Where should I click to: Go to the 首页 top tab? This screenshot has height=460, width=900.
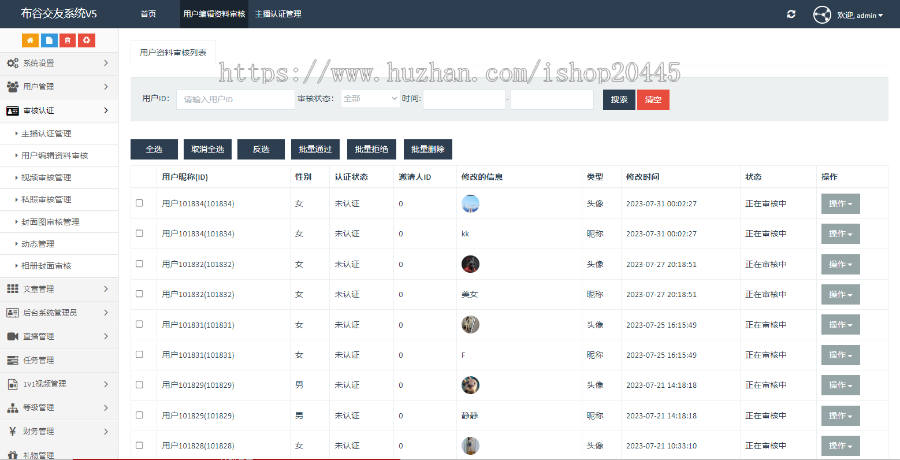(148, 14)
